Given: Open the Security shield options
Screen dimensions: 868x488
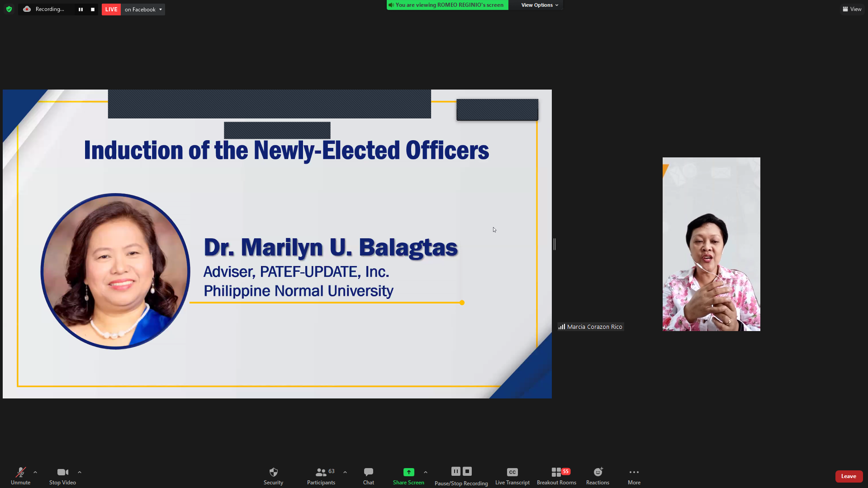Looking at the screenshot, I should 273,475.
